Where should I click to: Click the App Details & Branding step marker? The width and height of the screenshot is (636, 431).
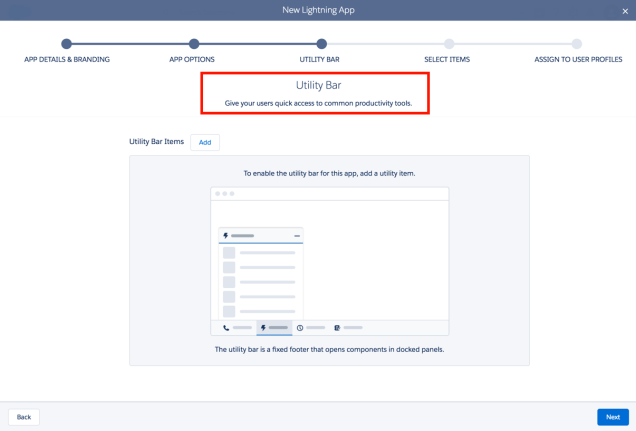[x=67, y=44]
